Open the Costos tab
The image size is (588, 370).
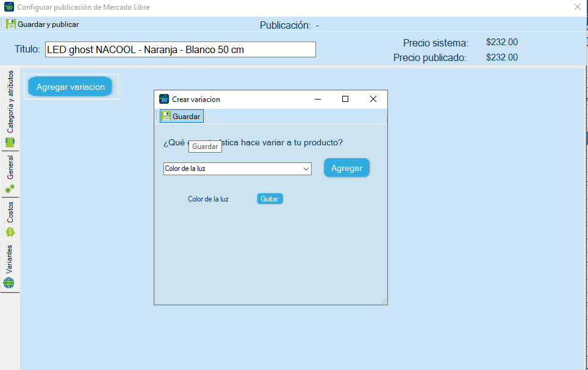point(10,219)
